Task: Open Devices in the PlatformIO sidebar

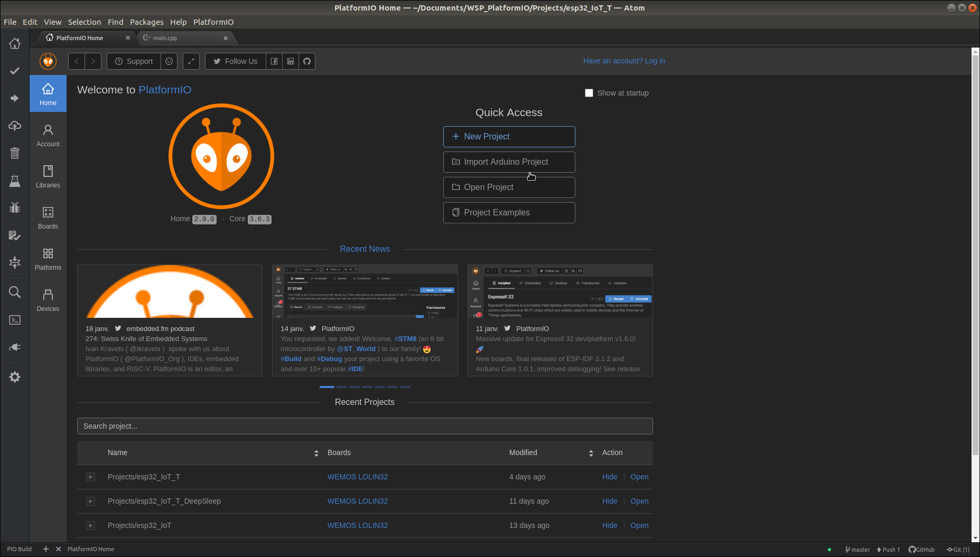Action: [48, 300]
